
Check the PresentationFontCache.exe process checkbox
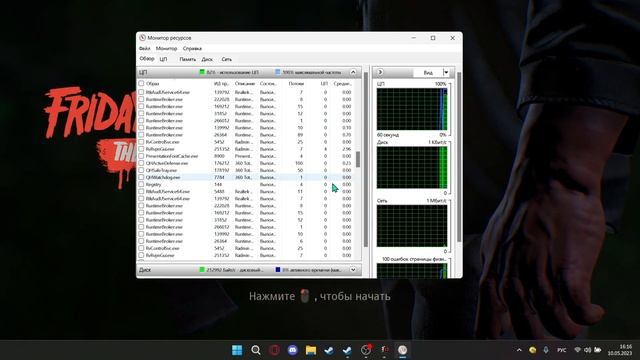(x=141, y=156)
